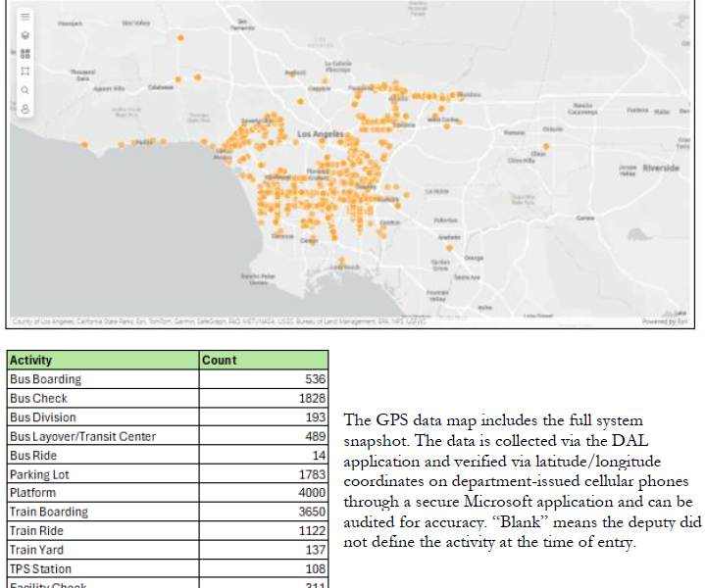
Task: Open the map hamburger menu
Action: click(25, 17)
